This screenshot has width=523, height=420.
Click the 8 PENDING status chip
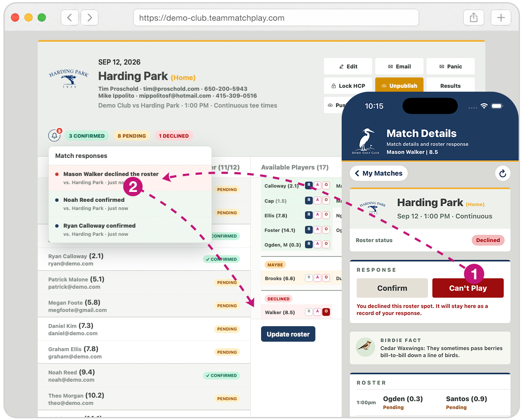132,136
